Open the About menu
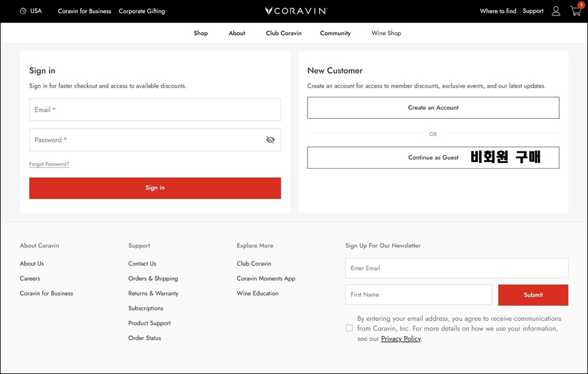Screen dimensions: 588x374 (x=237, y=33)
